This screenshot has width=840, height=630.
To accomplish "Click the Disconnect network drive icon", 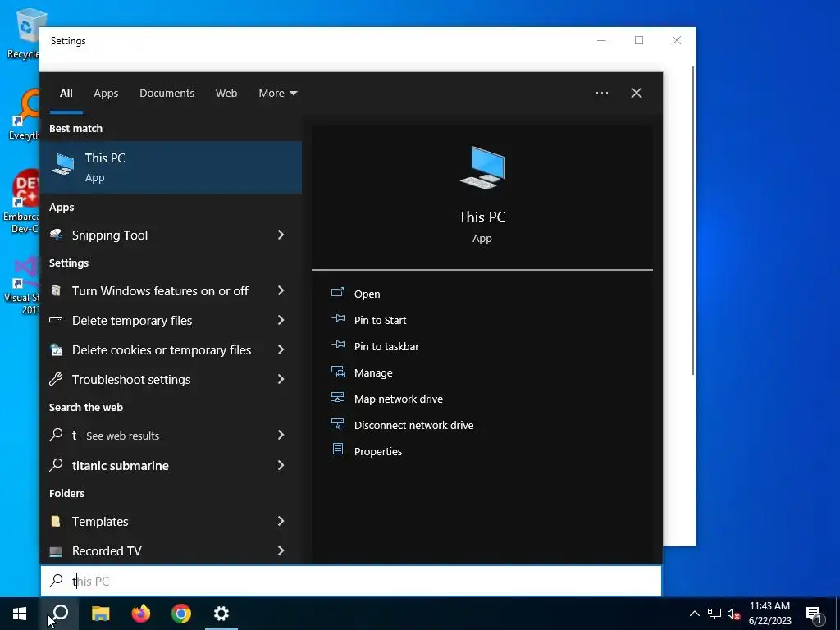I will point(337,424).
